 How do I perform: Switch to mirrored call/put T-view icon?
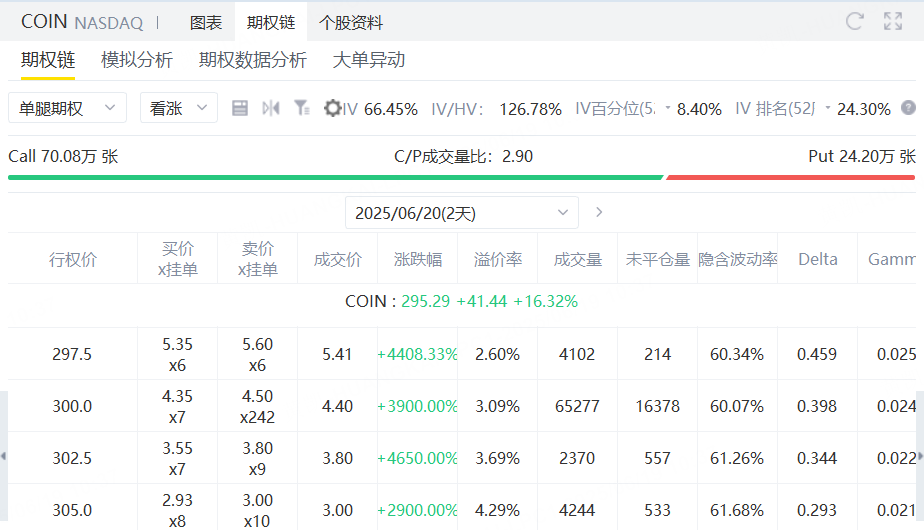[x=271, y=108]
